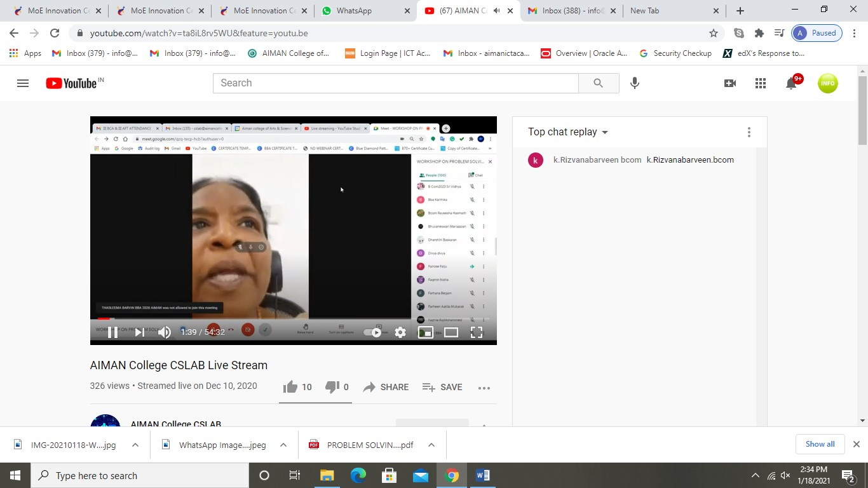The image size is (868, 488).
Task: Open the edX's Response to... bookmark
Action: point(764,53)
